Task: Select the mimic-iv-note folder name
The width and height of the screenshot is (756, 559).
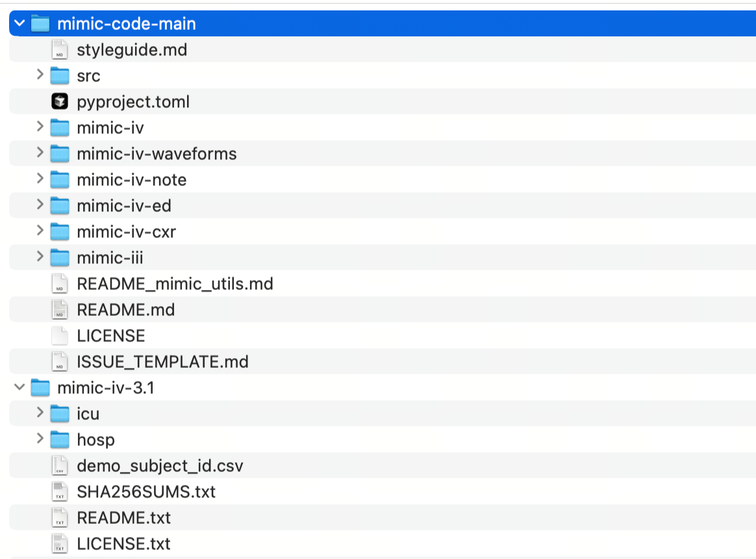Action: pyautogui.click(x=131, y=180)
